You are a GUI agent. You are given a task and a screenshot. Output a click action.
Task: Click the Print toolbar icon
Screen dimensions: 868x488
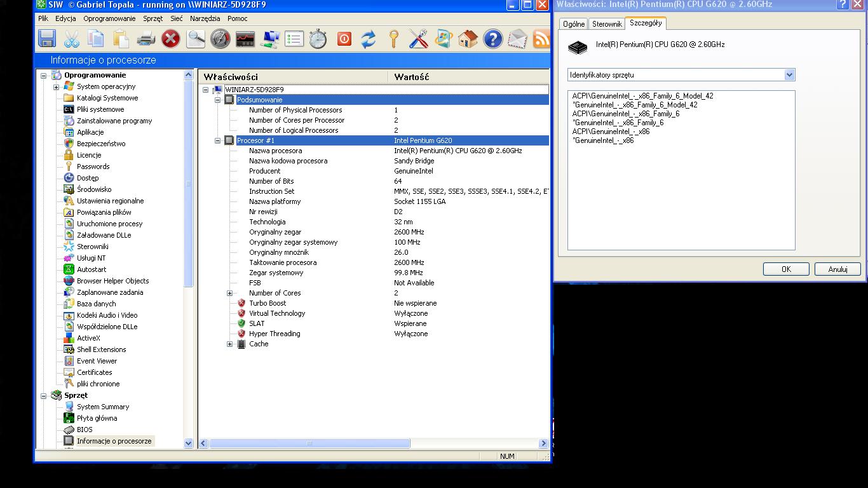146,39
